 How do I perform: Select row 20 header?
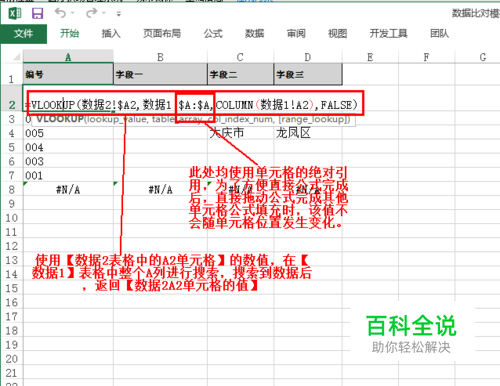click(x=12, y=359)
